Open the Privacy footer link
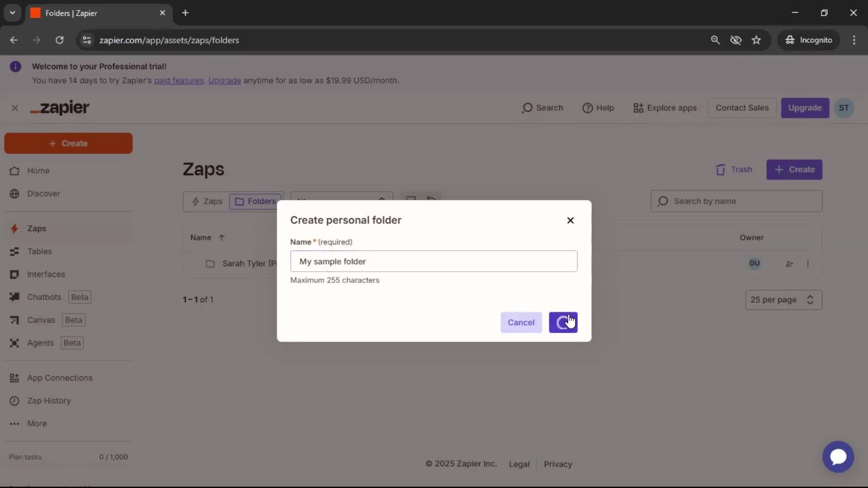 click(x=558, y=464)
